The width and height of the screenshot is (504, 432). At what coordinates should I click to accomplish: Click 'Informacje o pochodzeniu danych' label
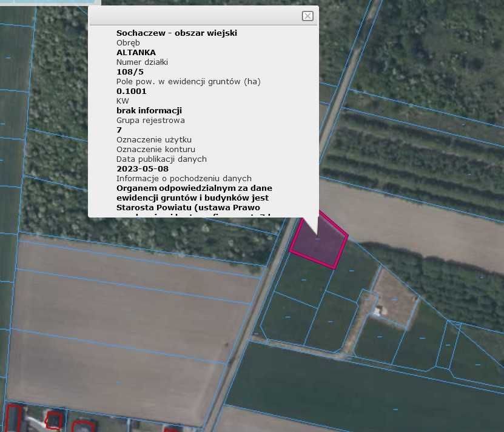coord(184,179)
